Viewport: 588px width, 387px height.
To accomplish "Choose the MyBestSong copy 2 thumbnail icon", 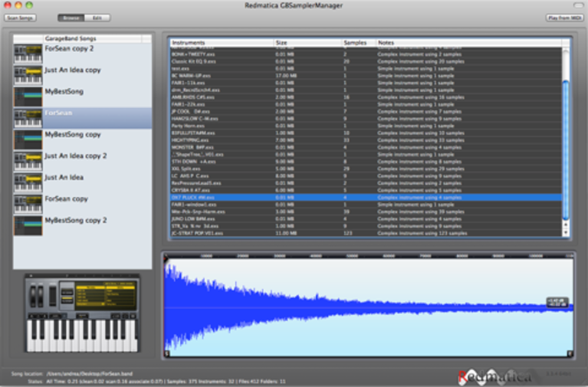I will pyautogui.click(x=28, y=226).
